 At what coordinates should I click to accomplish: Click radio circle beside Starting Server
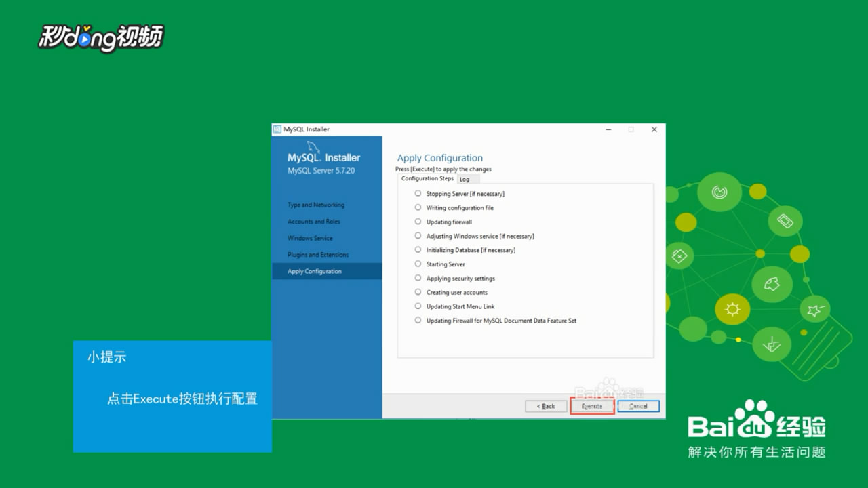(x=418, y=264)
